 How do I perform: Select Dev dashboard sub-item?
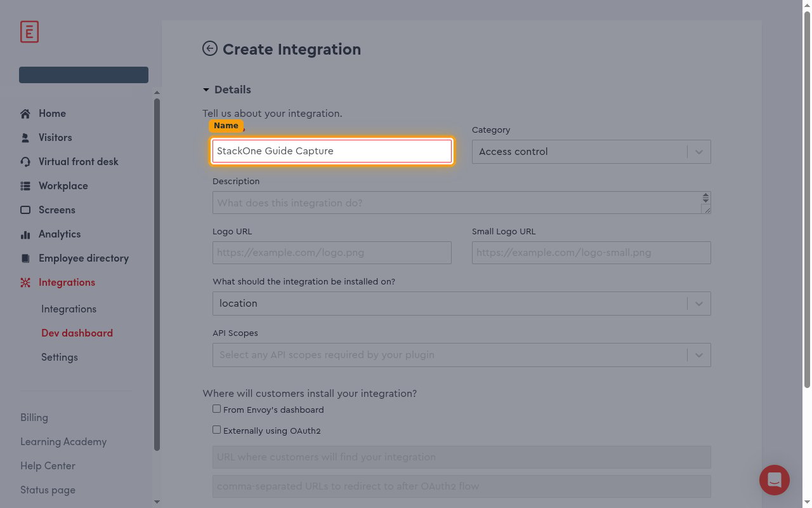click(77, 333)
